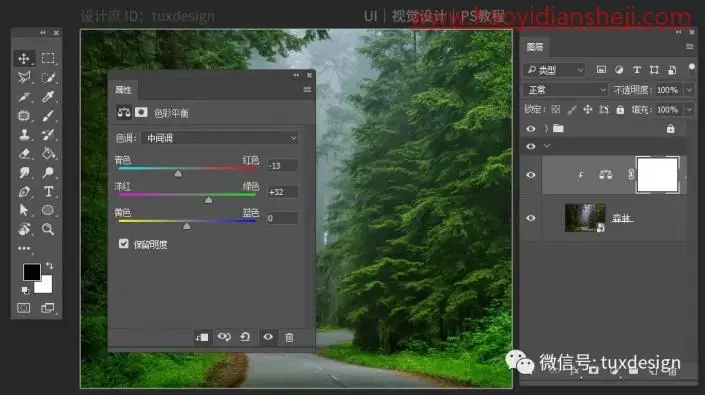Click the yellow-blue slider handle
705x395 pixels.
click(x=187, y=226)
